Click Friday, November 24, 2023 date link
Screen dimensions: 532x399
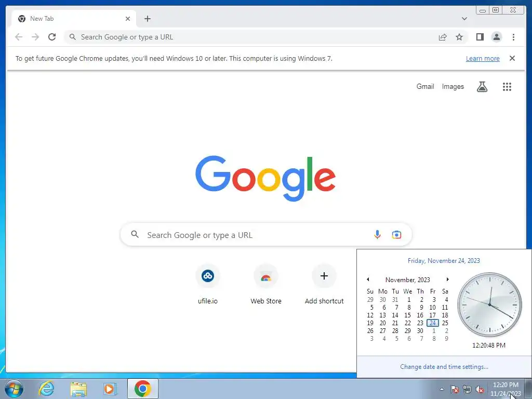point(444,261)
